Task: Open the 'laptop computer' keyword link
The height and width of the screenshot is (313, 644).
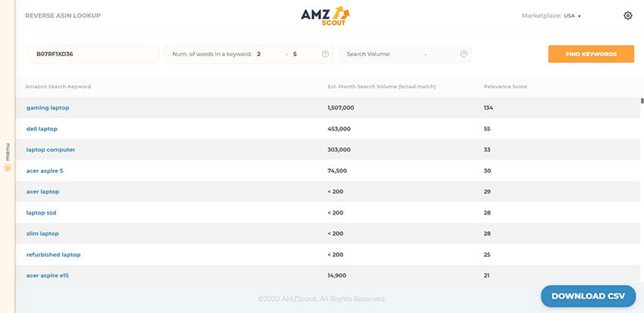Action: pos(51,150)
